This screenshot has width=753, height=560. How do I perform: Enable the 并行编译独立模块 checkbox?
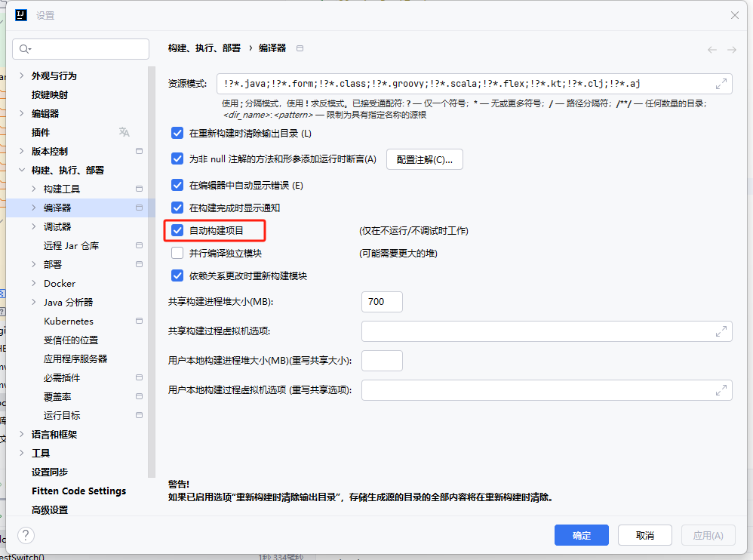pos(177,253)
